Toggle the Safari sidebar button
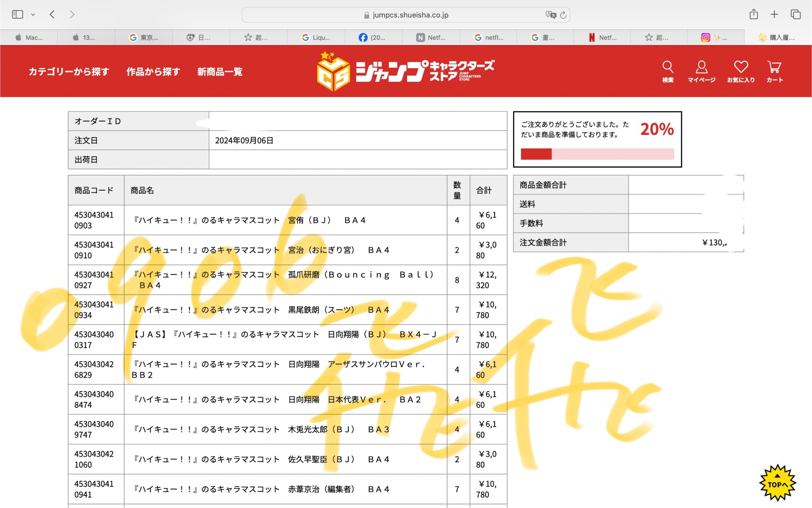Viewport: 812px width, 508px height. [17, 14]
